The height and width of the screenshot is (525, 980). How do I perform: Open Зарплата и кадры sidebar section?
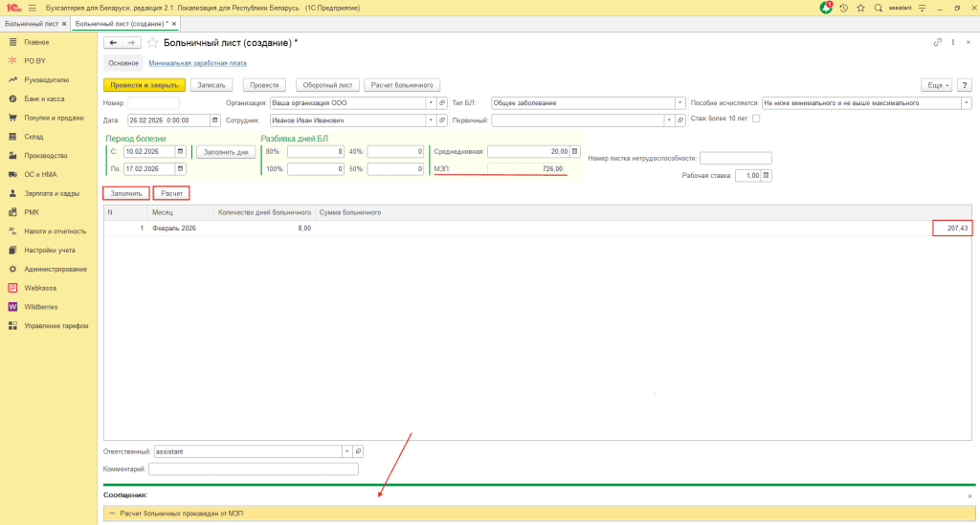pos(52,193)
